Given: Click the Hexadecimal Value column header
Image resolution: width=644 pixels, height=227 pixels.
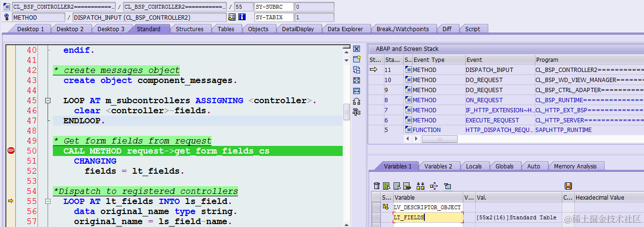Looking at the screenshot, I should click(609, 197).
